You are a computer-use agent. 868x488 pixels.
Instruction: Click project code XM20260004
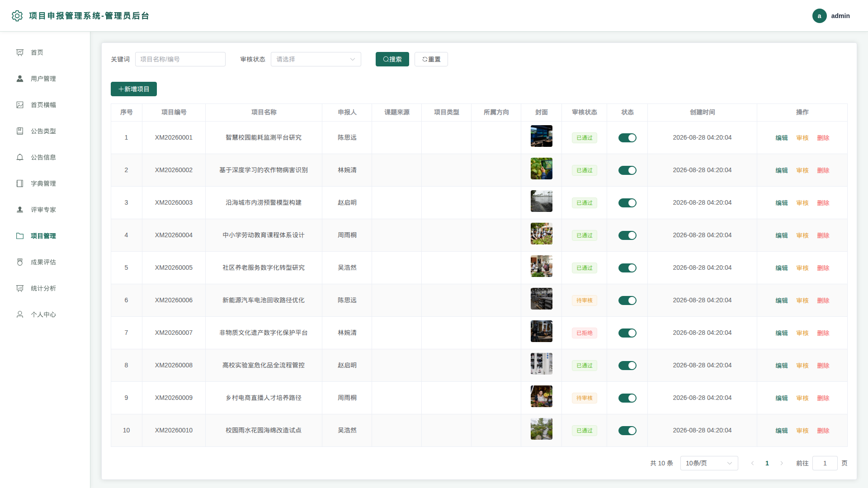pyautogui.click(x=174, y=235)
